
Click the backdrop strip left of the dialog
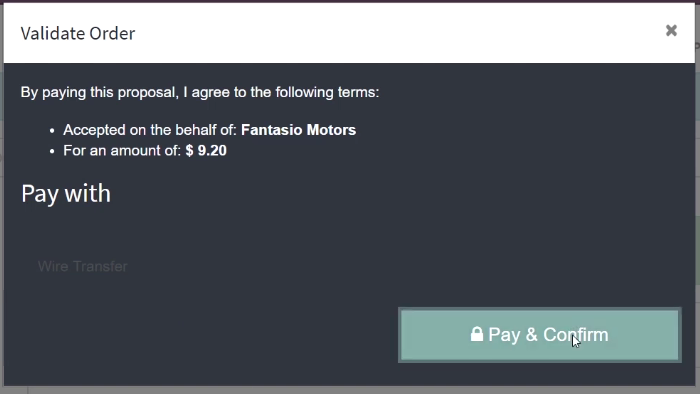(1, 196)
